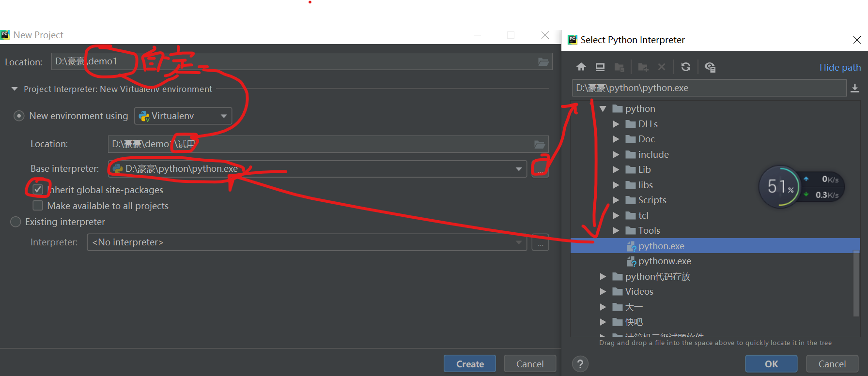
Task: Click the help question mark button
Action: point(580,364)
